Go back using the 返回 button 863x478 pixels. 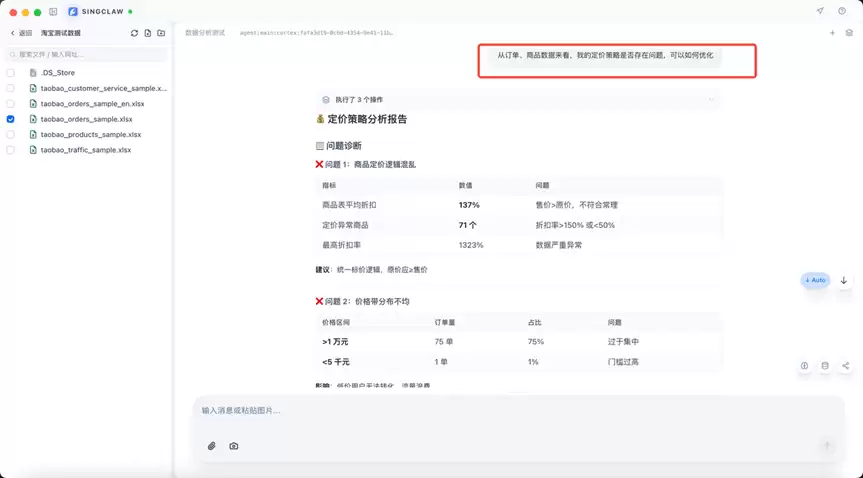[x=20, y=33]
